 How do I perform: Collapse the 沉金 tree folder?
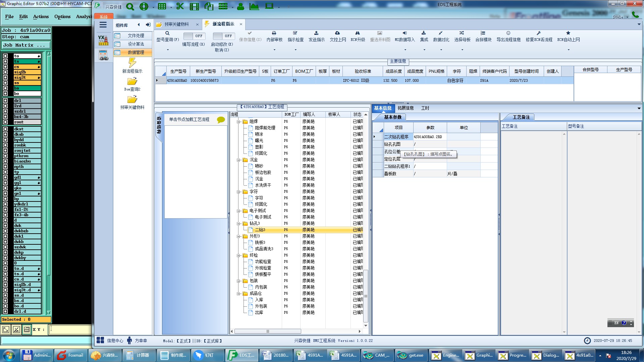pyautogui.click(x=238, y=160)
